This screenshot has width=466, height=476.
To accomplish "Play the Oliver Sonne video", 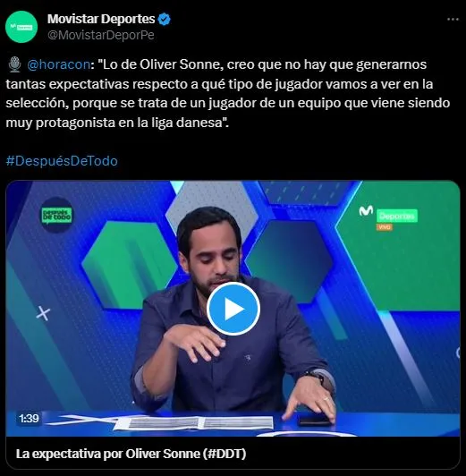I will (x=233, y=309).
